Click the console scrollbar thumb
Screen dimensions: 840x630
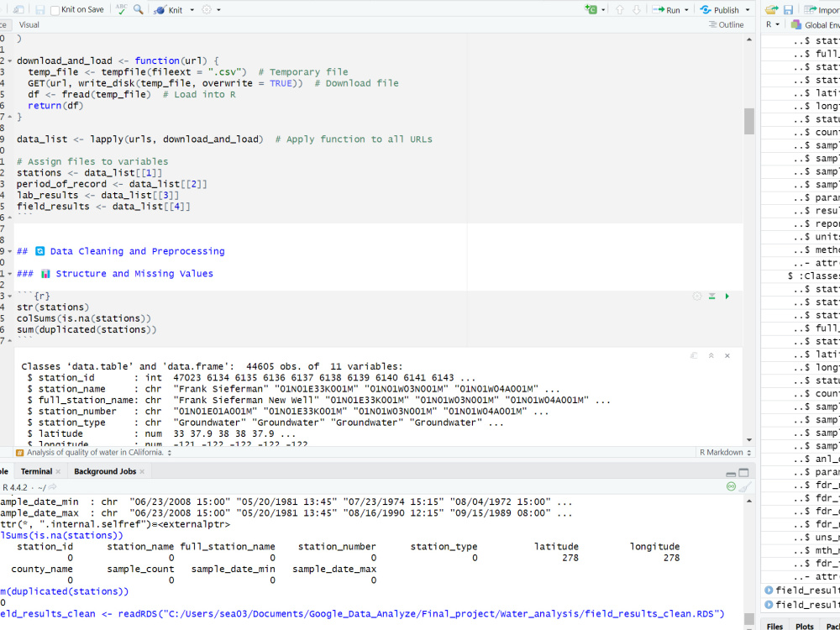749,619
